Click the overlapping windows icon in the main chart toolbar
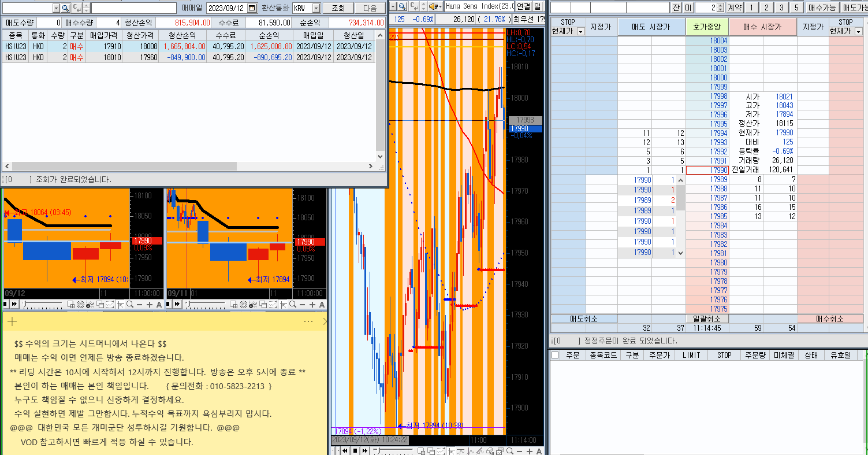Screen dimensions: 868x455 [x=431, y=451]
